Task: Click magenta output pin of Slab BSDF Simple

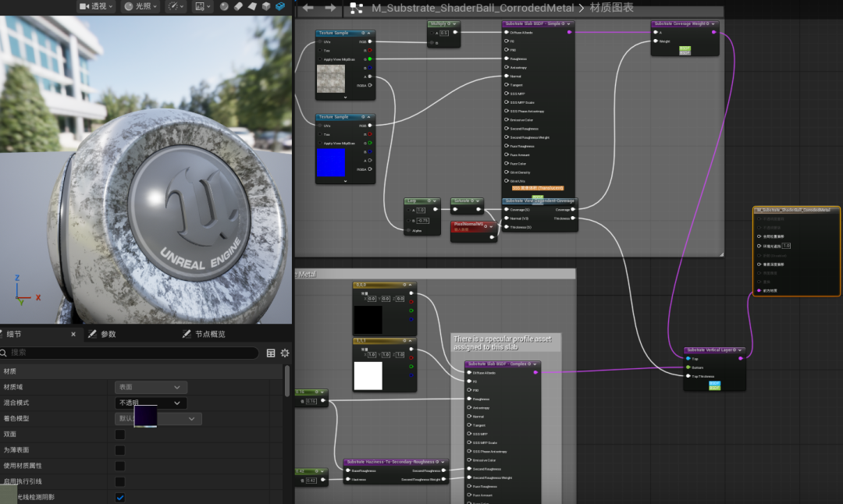Action: click(x=569, y=32)
